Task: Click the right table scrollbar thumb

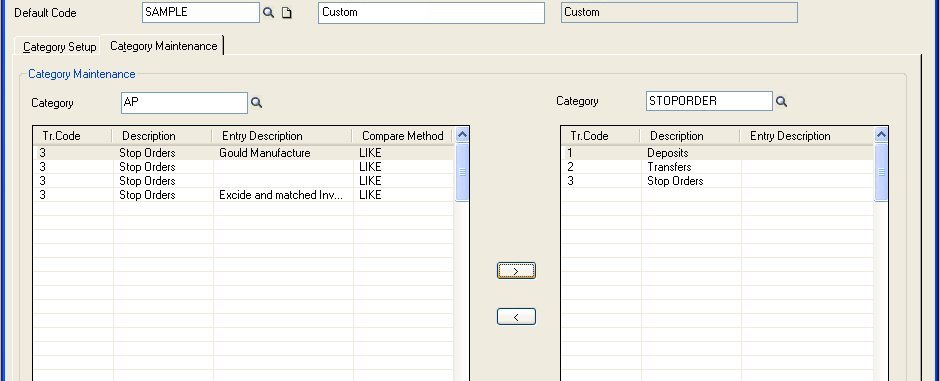Action: (881, 173)
